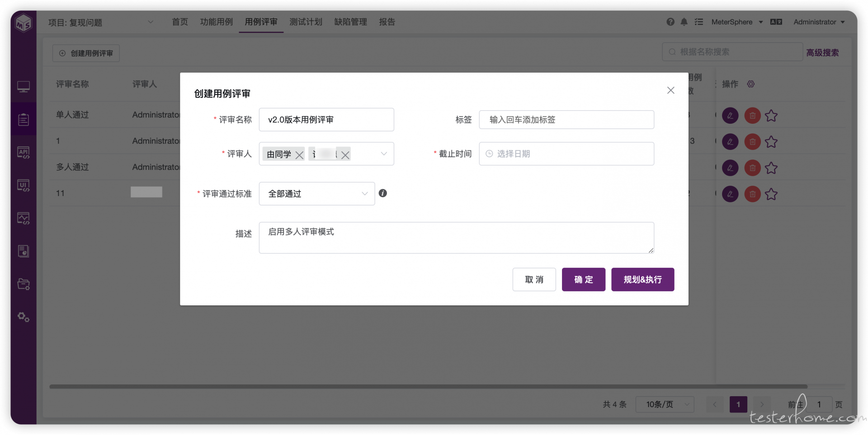The image size is (868, 435).
Task: Click the 标签 tag input field
Action: [x=566, y=120]
